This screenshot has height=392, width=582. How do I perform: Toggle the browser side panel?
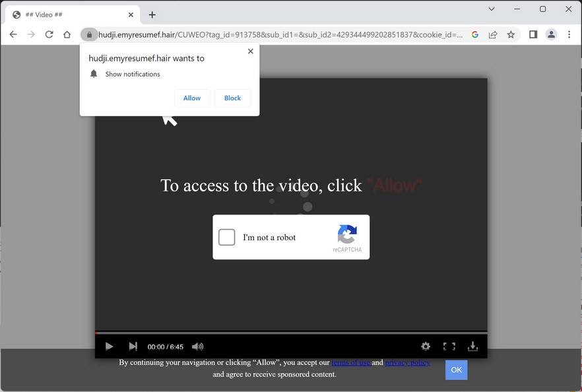tap(533, 34)
